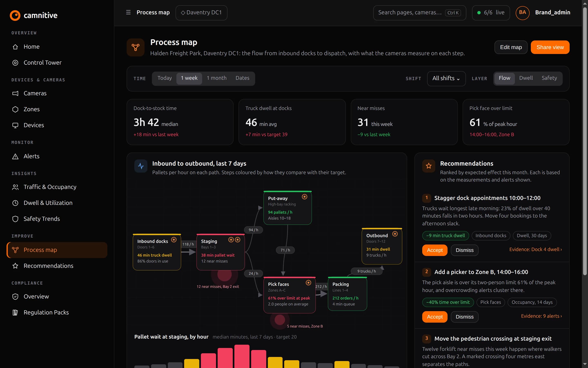Click camera marker on Put-away node
This screenshot has width=588, height=368.
tap(304, 197)
